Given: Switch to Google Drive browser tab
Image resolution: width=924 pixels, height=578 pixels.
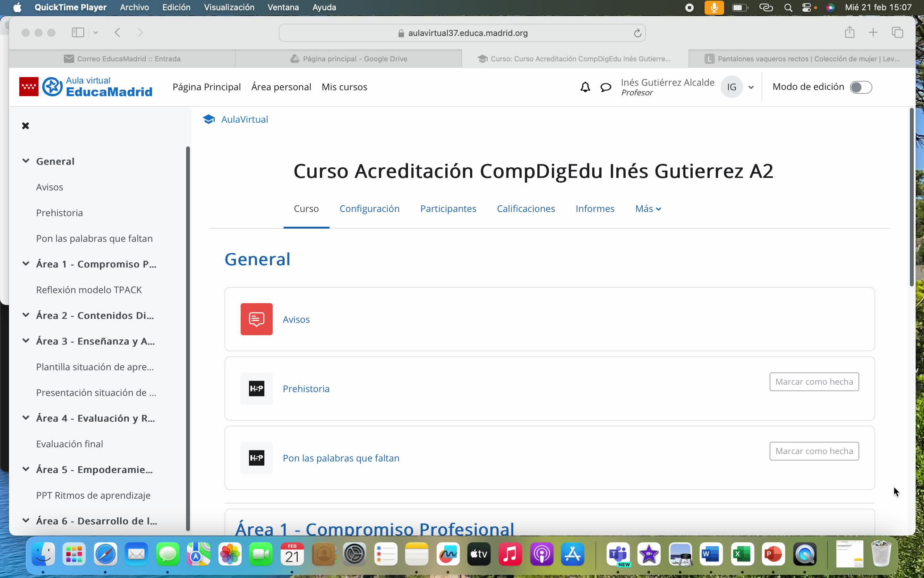Looking at the screenshot, I should (x=349, y=59).
